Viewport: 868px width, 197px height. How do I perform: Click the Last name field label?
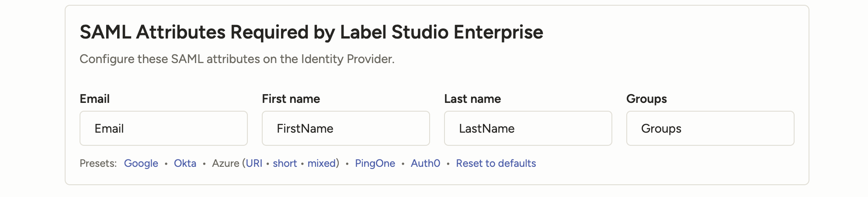472,99
